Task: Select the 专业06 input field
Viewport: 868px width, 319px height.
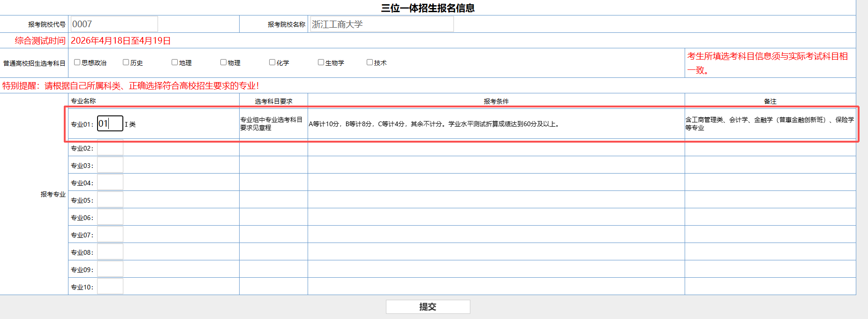Action: (110, 217)
